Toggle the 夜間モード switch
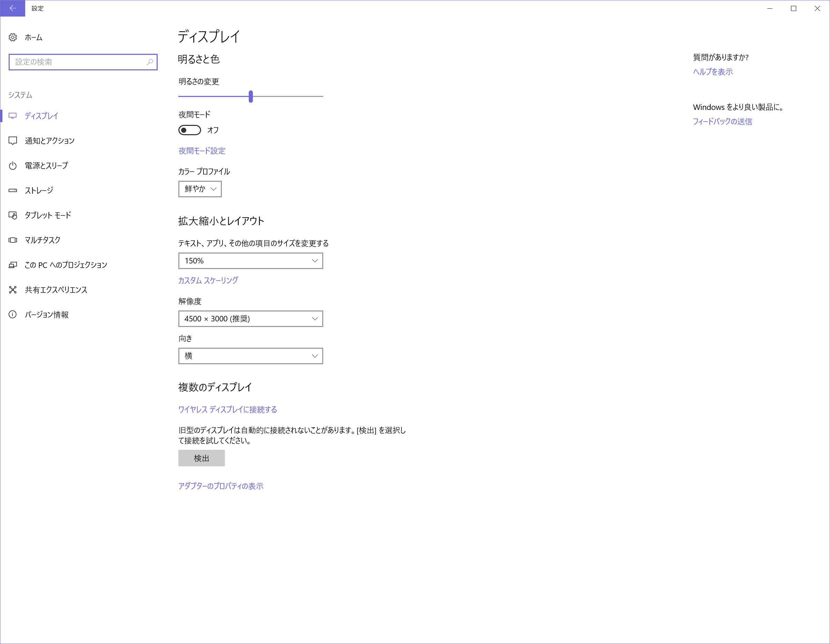This screenshot has width=830, height=644. (x=190, y=130)
